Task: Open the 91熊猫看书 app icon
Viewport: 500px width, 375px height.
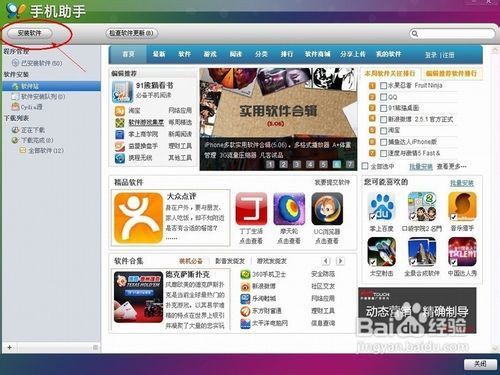Action: pos(122,91)
